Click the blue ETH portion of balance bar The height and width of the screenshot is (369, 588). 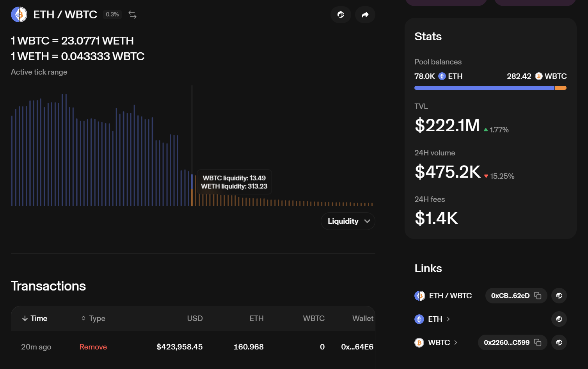(x=484, y=88)
